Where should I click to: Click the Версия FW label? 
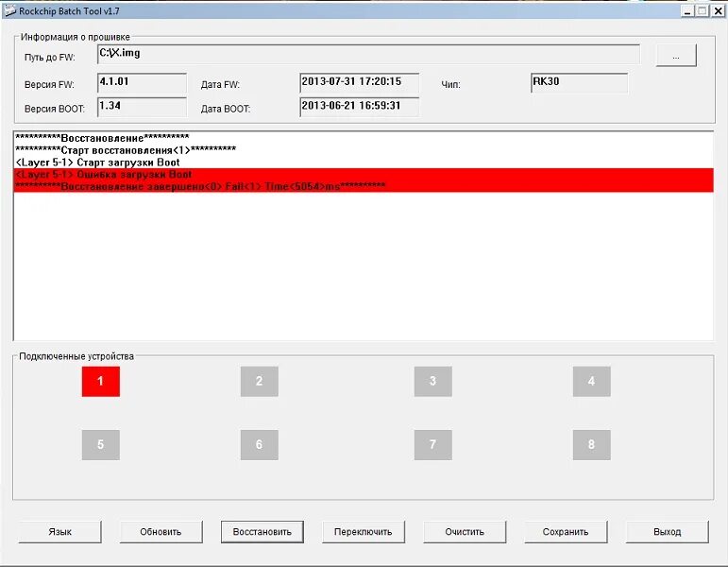point(49,85)
